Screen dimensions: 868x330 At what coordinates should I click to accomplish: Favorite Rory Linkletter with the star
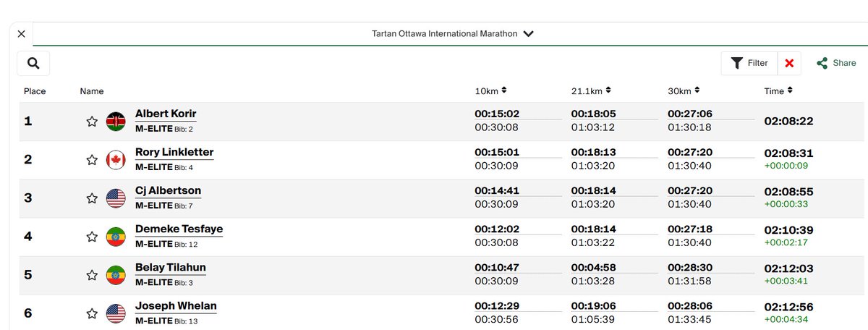[92, 160]
